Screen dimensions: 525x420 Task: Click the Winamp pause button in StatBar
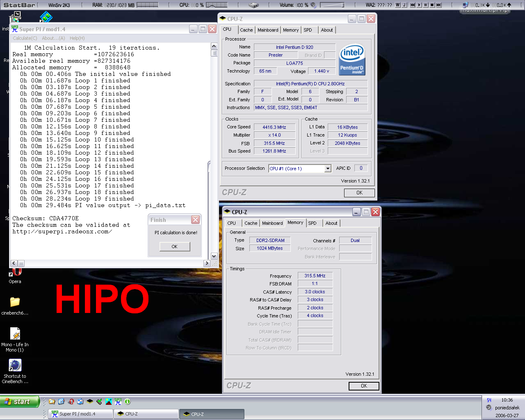coord(426,5)
